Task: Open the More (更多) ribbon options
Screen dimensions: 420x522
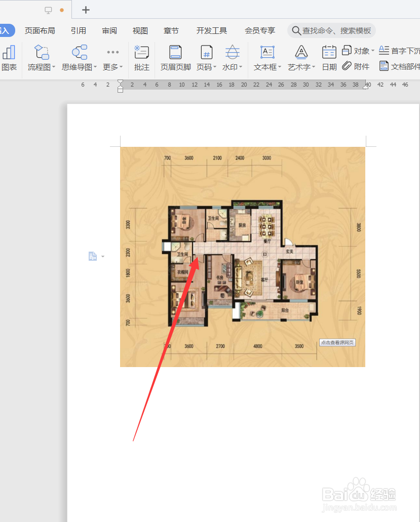Action: (112, 59)
